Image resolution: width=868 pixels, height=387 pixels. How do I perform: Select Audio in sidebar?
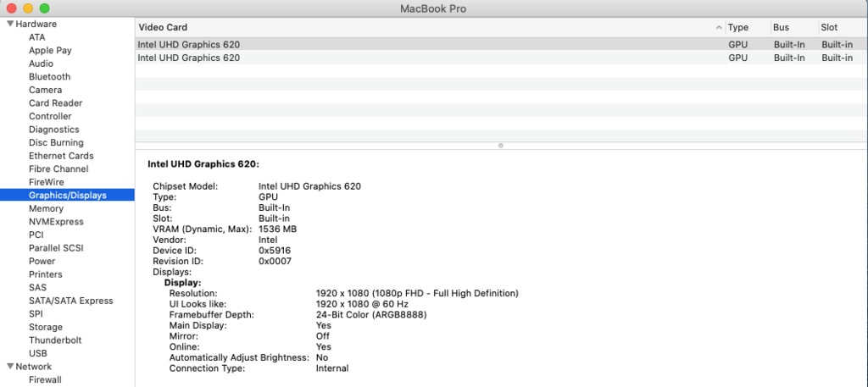[41, 64]
